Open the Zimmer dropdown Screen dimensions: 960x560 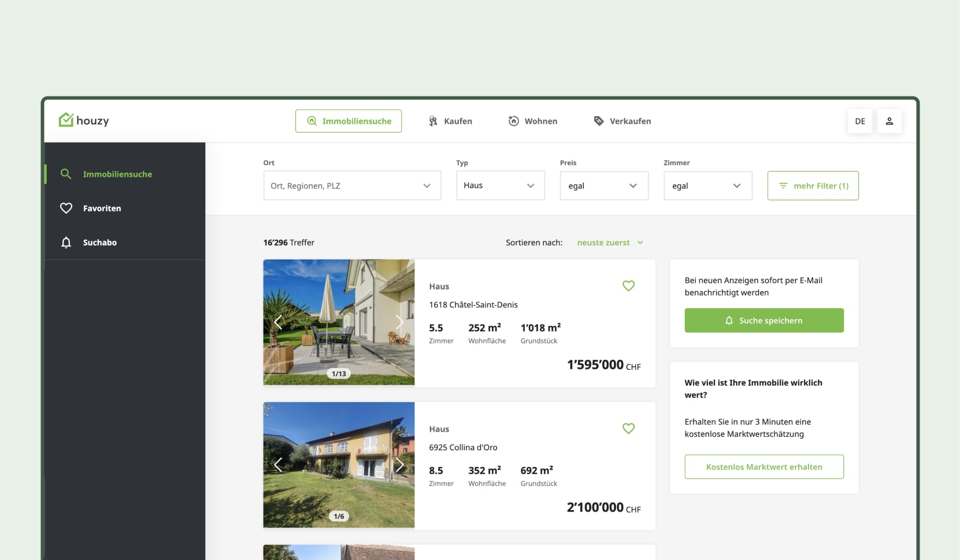click(x=708, y=186)
